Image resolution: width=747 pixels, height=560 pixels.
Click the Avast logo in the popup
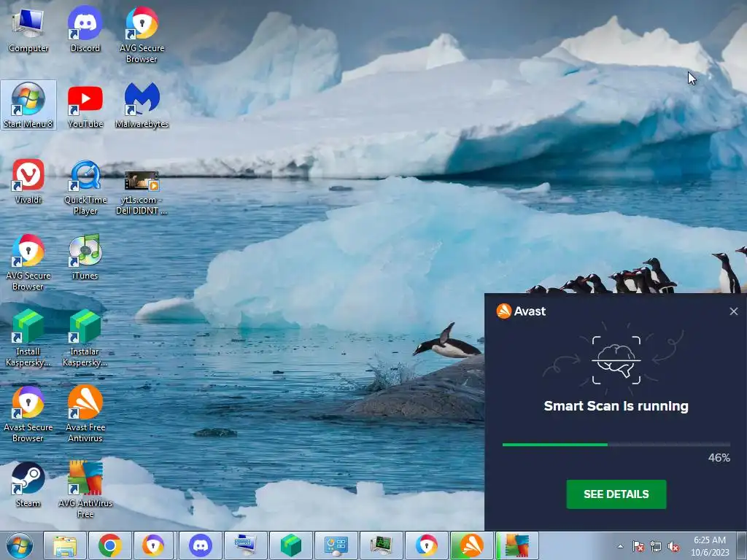521,311
